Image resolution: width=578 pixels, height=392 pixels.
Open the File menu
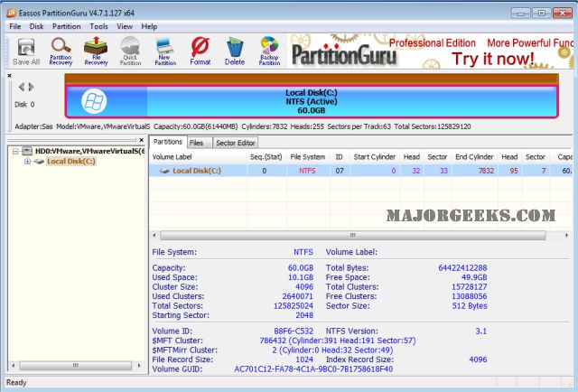coord(15,26)
